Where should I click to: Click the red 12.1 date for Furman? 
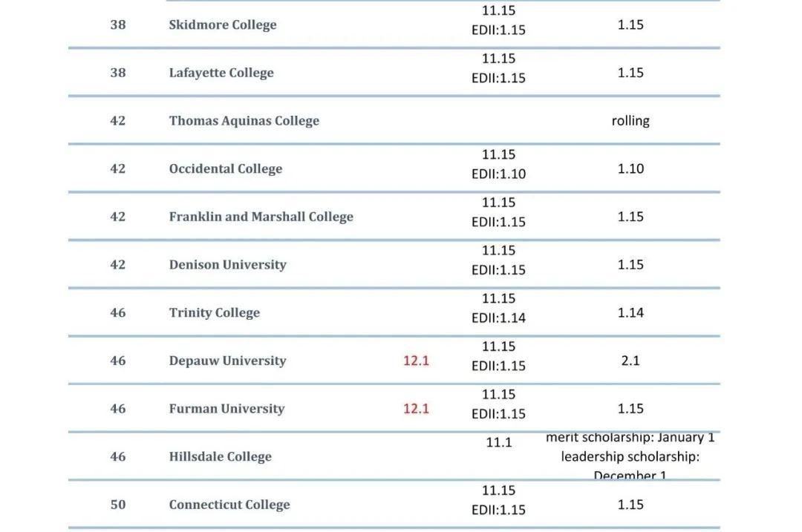click(x=416, y=409)
